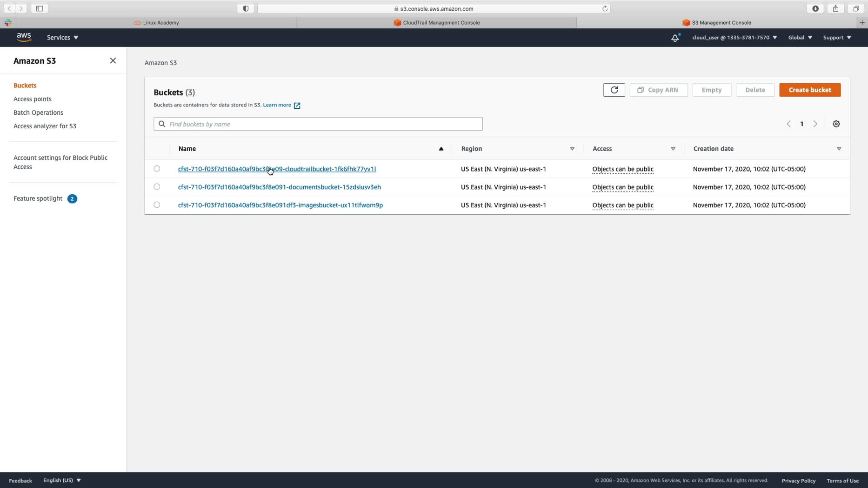Focus the Find buckets by name field

pyautogui.click(x=318, y=124)
